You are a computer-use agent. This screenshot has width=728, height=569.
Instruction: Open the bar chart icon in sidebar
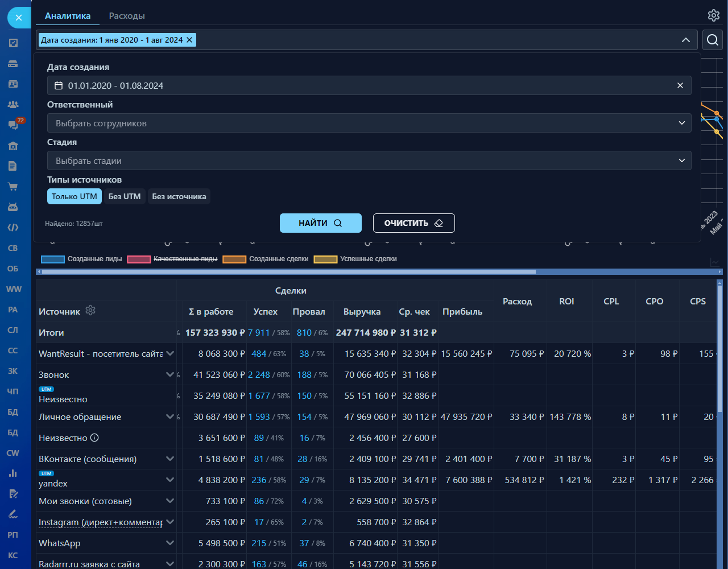click(13, 473)
